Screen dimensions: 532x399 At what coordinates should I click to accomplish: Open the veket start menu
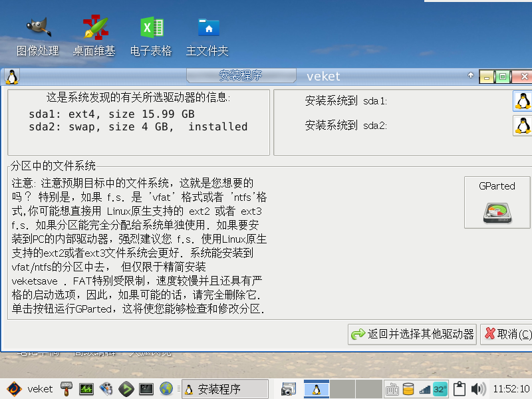30,389
